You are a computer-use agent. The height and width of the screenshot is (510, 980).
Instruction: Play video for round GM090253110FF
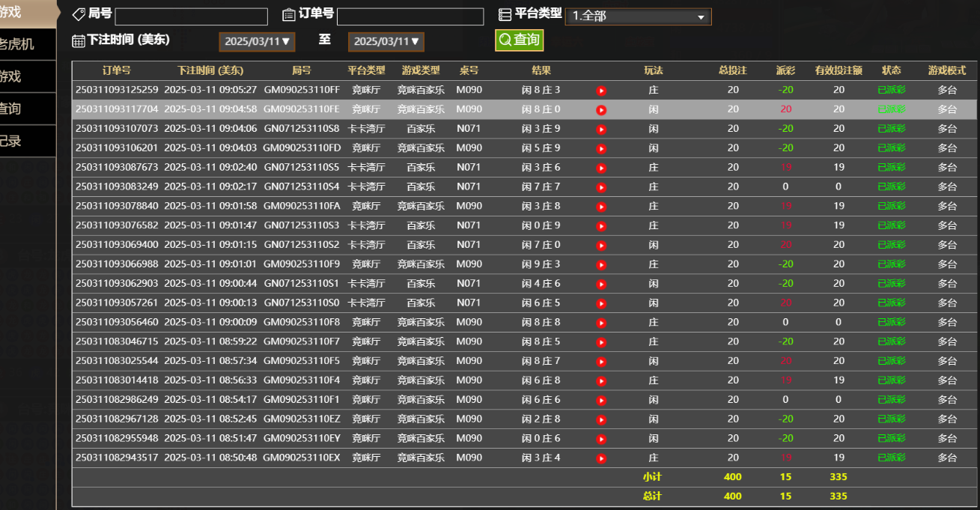click(x=600, y=91)
